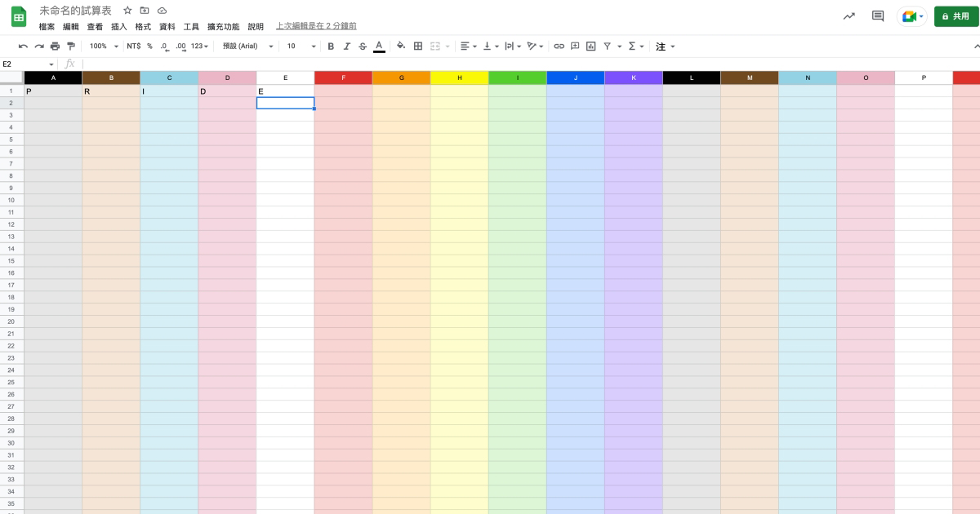Open comment history icon
This screenshot has width=980, height=514.
click(878, 16)
